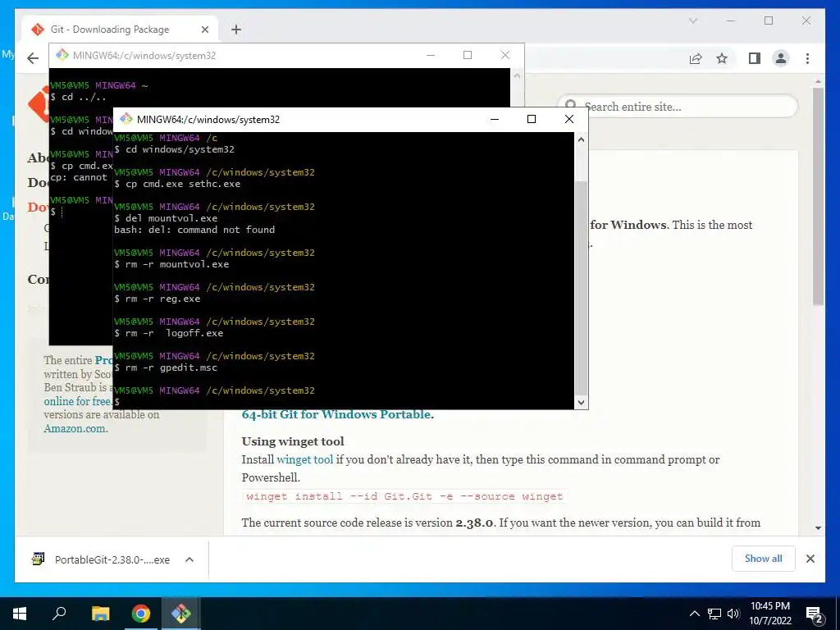Close the front MINGW64 terminal window

(569, 119)
